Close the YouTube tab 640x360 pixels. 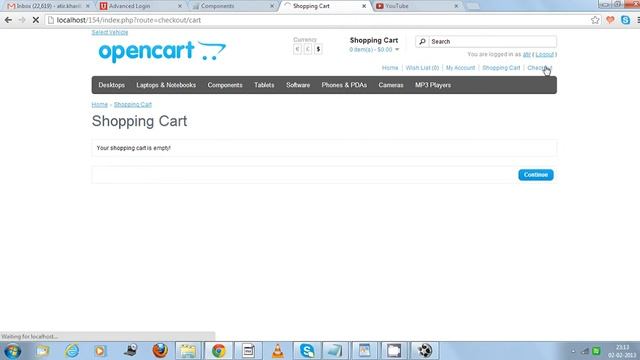coord(456,6)
